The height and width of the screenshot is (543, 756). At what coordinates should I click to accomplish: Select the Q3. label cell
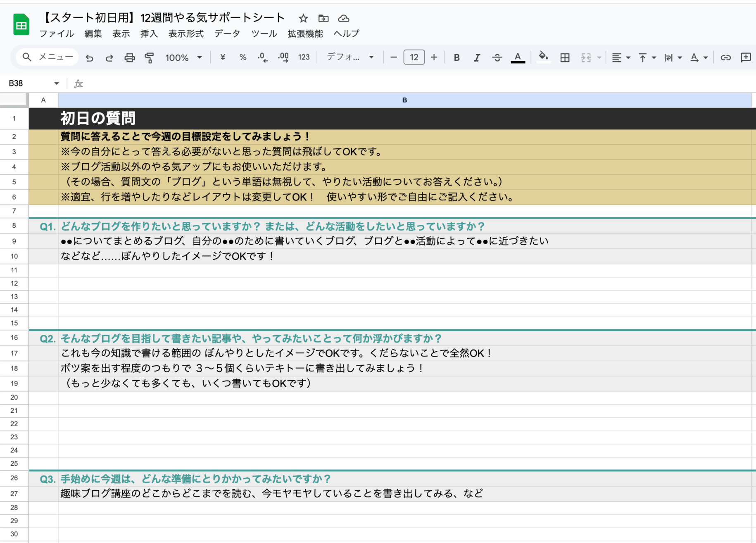[43, 479]
